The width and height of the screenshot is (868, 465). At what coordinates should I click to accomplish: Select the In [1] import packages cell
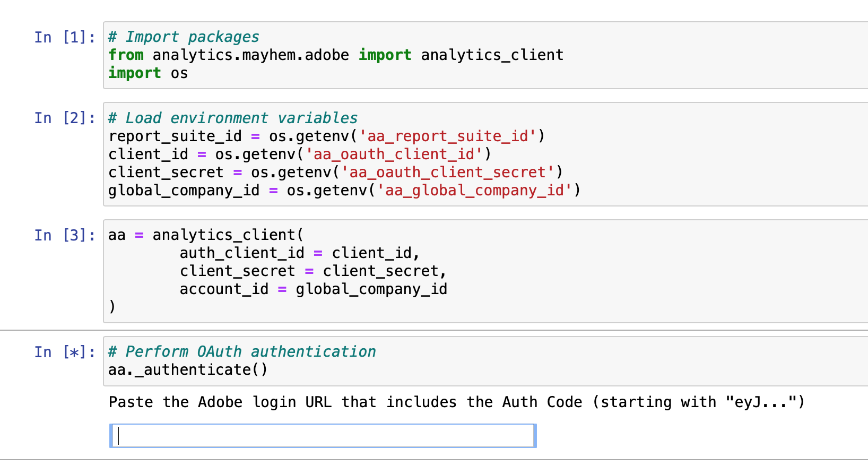[485, 55]
